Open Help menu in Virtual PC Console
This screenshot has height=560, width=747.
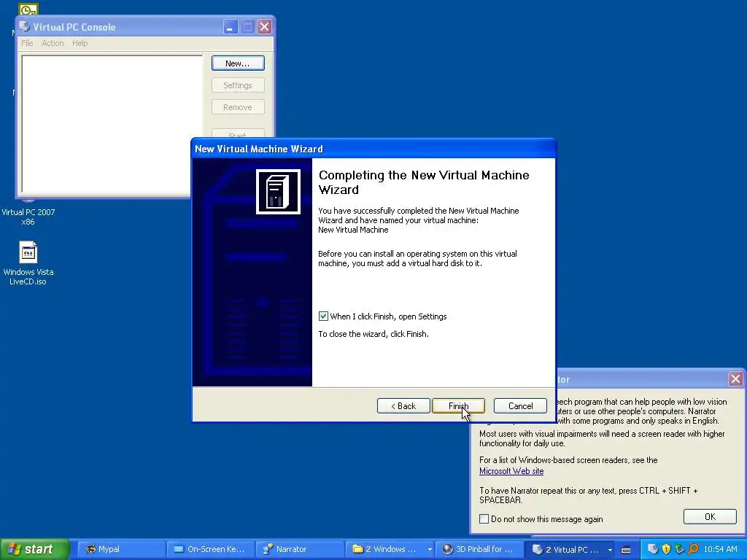tap(80, 43)
